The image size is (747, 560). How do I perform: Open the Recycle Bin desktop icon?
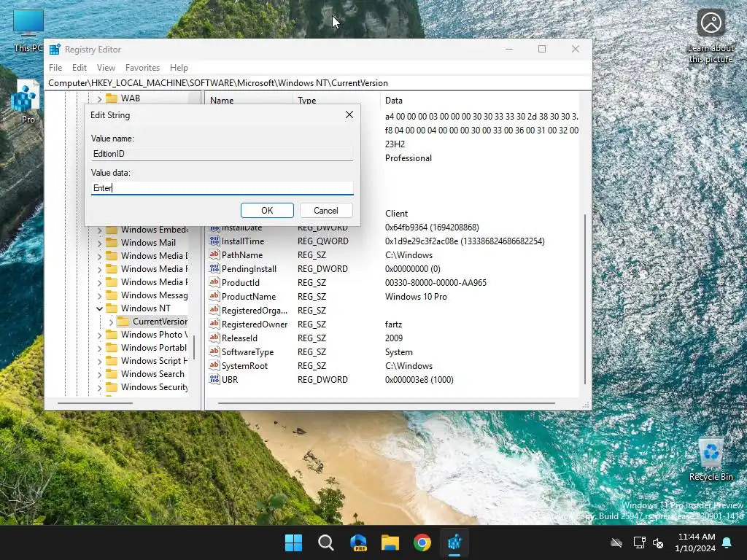(711, 459)
